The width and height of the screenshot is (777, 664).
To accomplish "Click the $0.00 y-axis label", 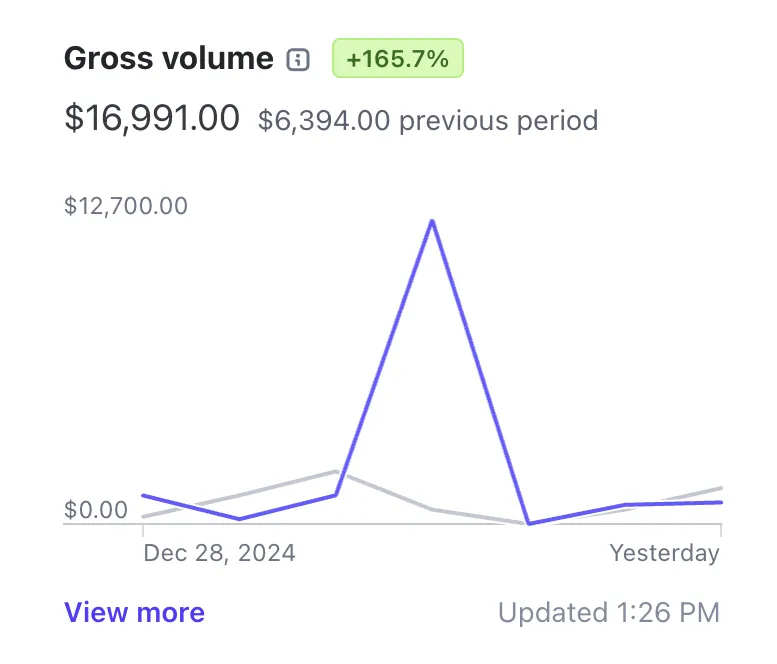I will 96,510.
